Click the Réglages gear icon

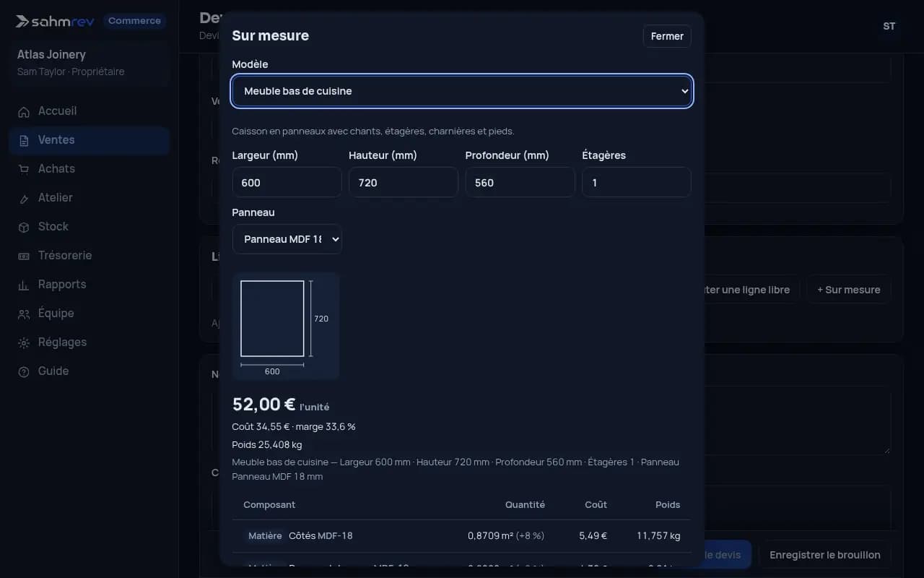pyautogui.click(x=24, y=342)
